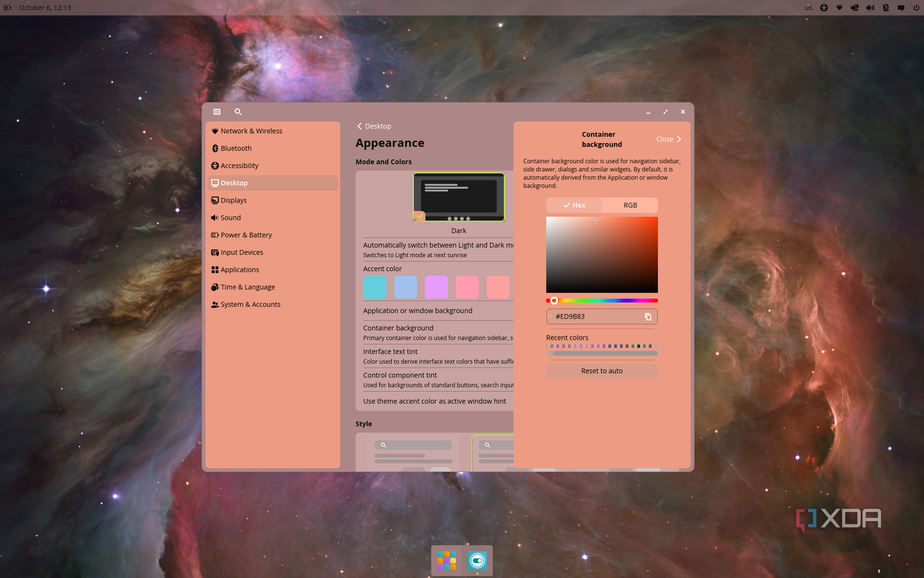Open Network & Wireless settings page

click(272, 131)
